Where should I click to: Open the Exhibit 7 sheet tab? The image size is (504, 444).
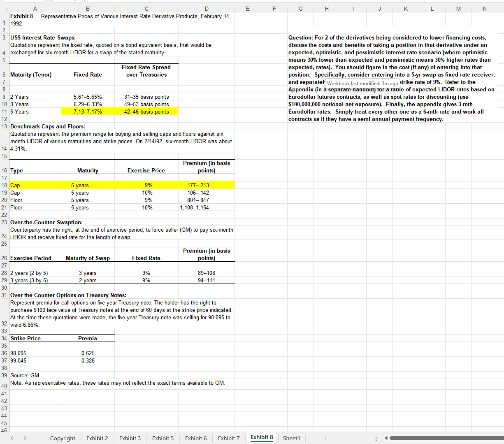(229, 438)
